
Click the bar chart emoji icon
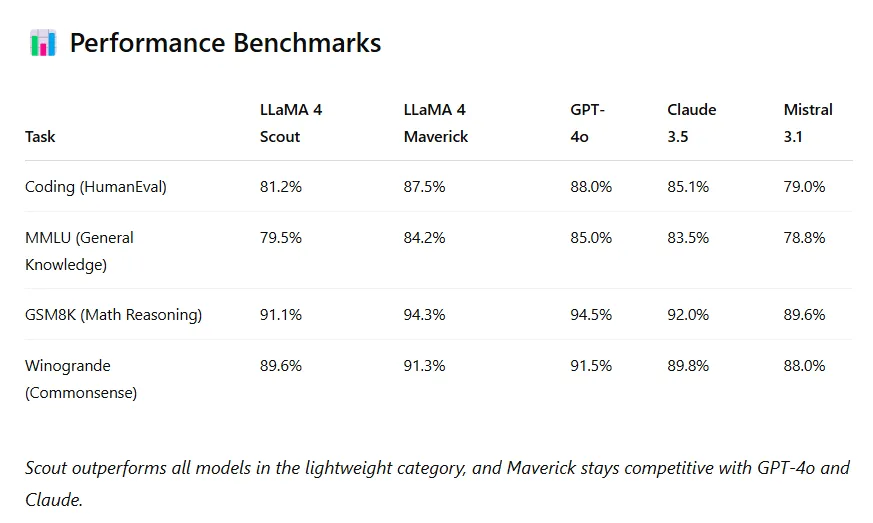pyautogui.click(x=43, y=43)
